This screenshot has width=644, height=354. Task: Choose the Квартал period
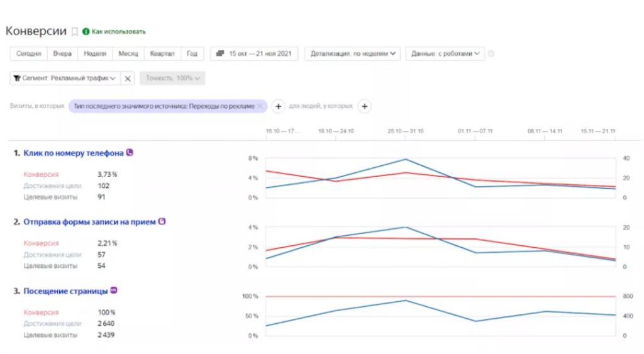(162, 54)
